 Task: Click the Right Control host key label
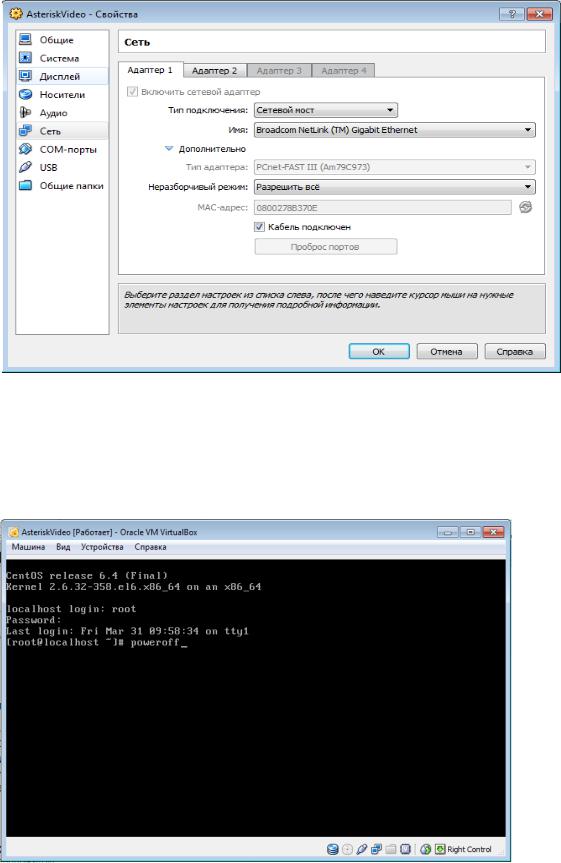click(x=469, y=849)
